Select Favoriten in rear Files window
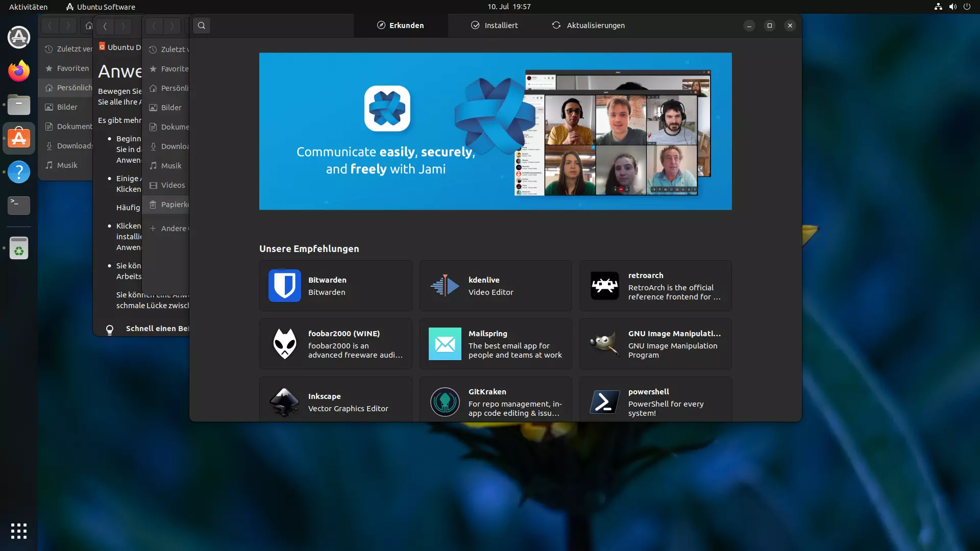This screenshot has width=980, height=551. pyautogui.click(x=66, y=68)
